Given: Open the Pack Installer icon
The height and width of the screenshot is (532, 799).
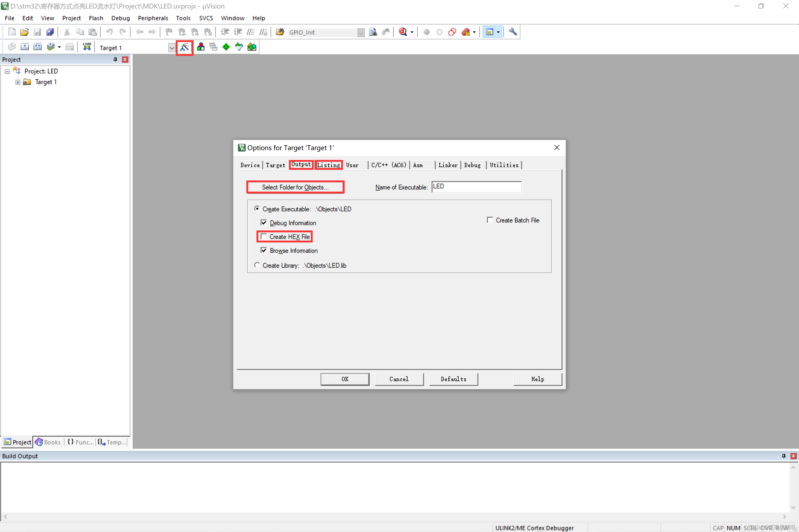Looking at the screenshot, I should tap(252, 47).
